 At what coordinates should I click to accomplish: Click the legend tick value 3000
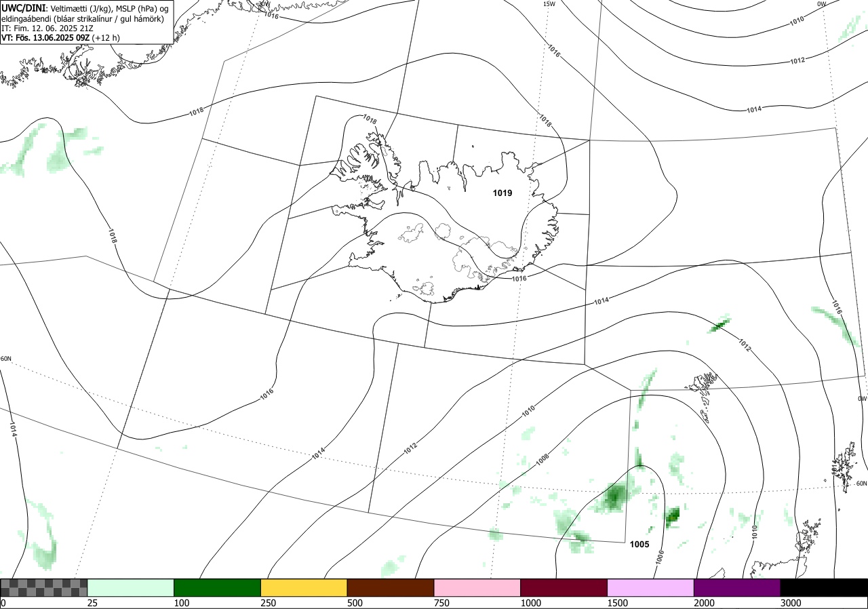[791, 603]
